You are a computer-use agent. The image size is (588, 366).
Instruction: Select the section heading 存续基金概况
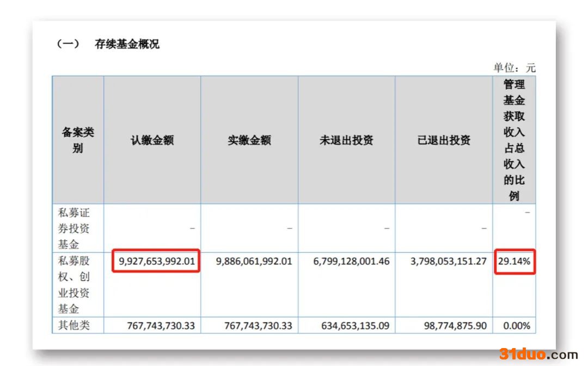click(127, 44)
